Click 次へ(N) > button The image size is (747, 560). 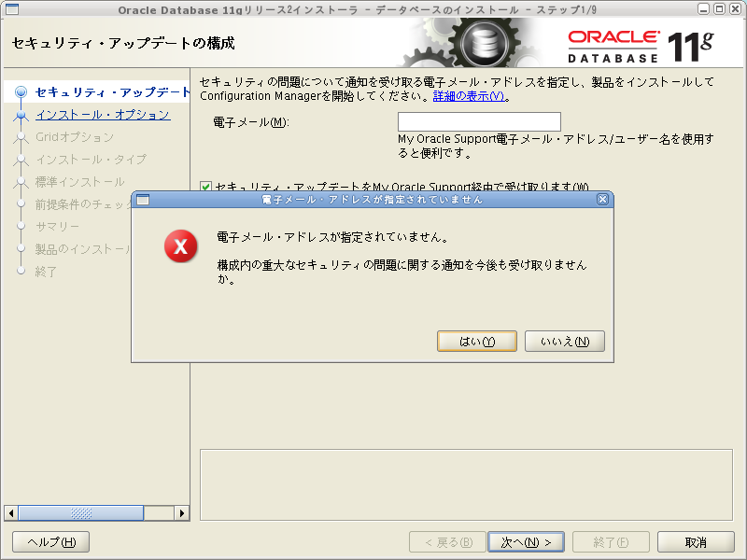click(526, 542)
